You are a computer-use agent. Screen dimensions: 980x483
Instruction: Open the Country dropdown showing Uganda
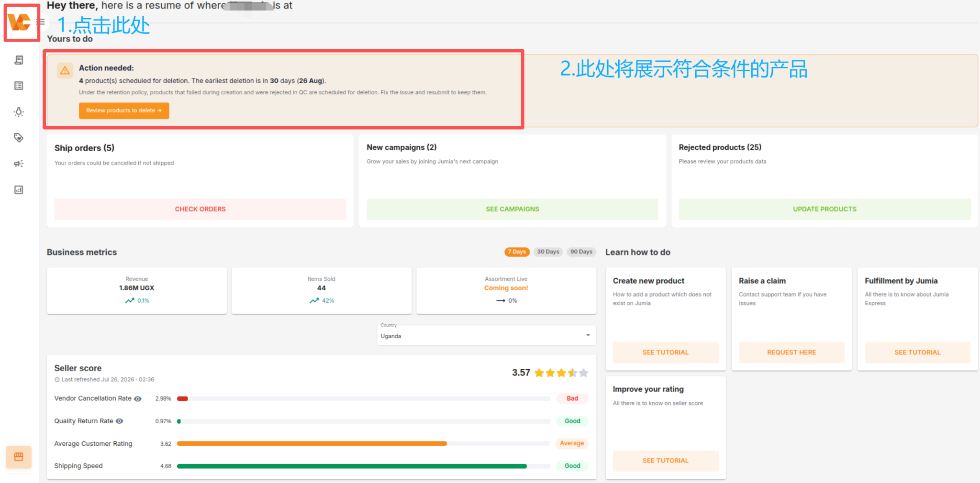pyautogui.click(x=486, y=335)
